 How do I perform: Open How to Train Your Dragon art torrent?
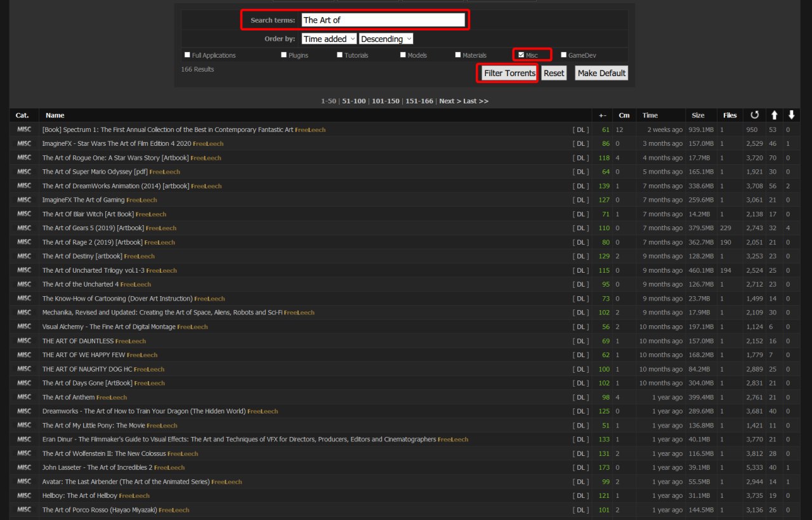pyautogui.click(x=144, y=412)
